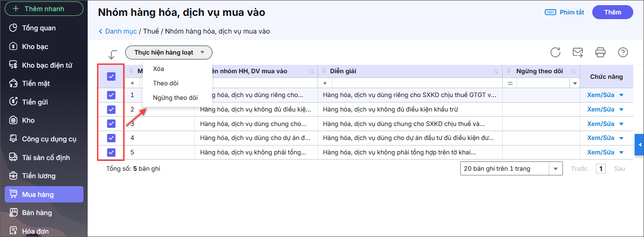644x237 pixels.
Task: Open the help question mark icon
Action: 623,52
